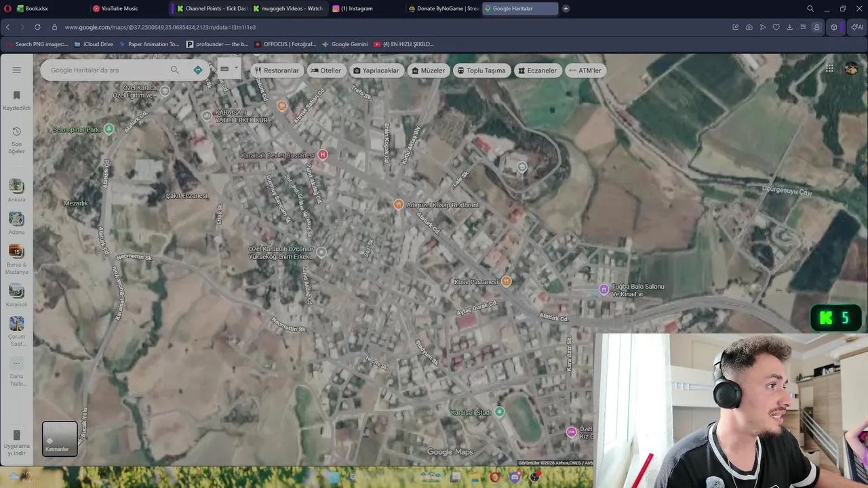Go back in browser history
868x488 pixels.
pos(7,27)
